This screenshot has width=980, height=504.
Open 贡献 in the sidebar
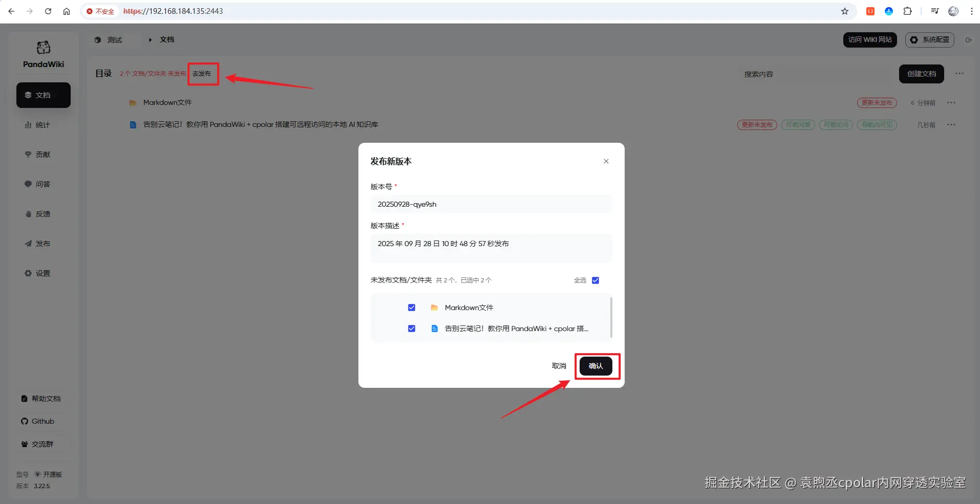(x=44, y=155)
